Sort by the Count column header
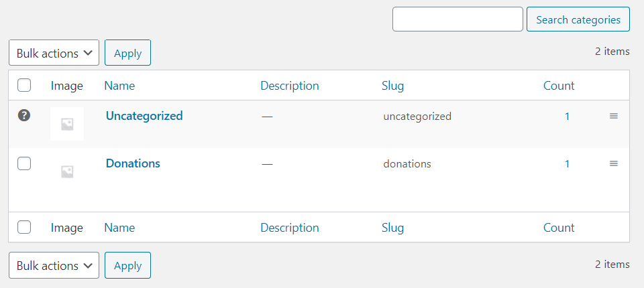Image resolution: width=644 pixels, height=288 pixels. coord(559,86)
